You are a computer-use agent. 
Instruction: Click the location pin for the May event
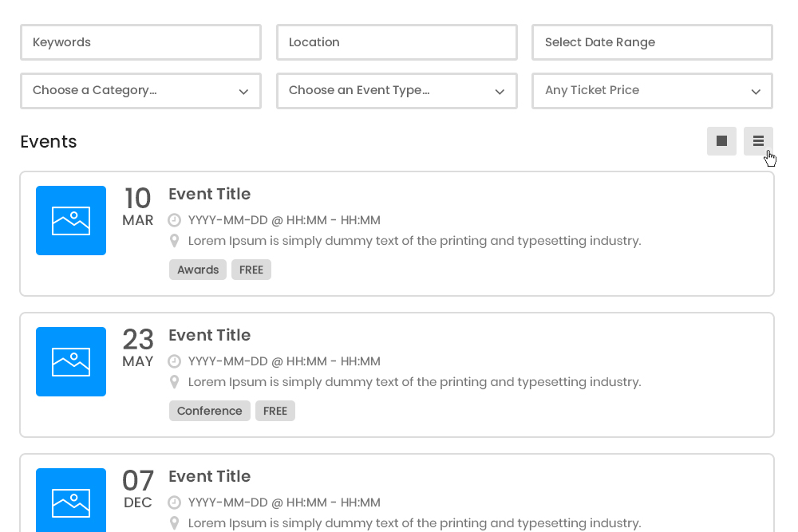[x=174, y=381]
